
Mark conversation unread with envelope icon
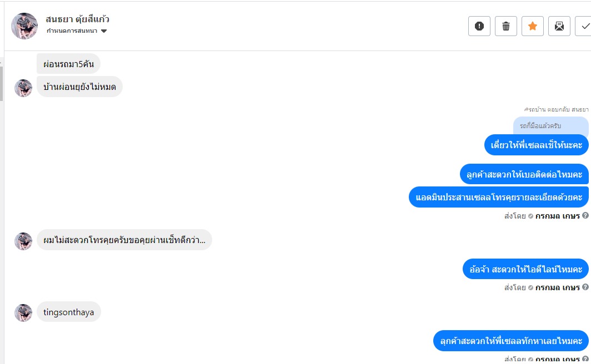pyautogui.click(x=559, y=26)
